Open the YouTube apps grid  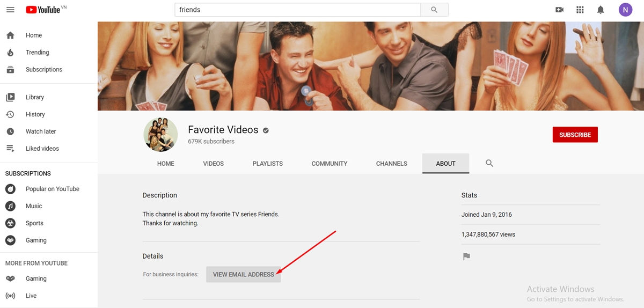[580, 10]
